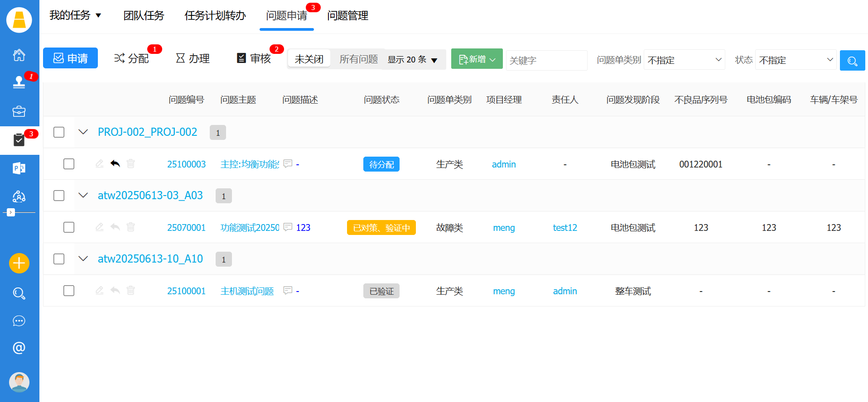868x402 pixels.
Task: Click the @ mentions icon in the sidebar
Action: (x=19, y=348)
